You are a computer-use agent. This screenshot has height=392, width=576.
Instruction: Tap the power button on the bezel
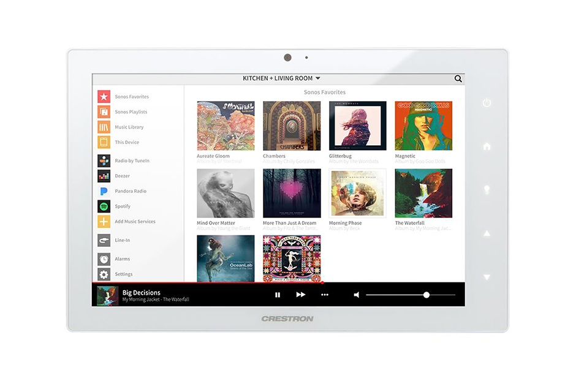487,103
